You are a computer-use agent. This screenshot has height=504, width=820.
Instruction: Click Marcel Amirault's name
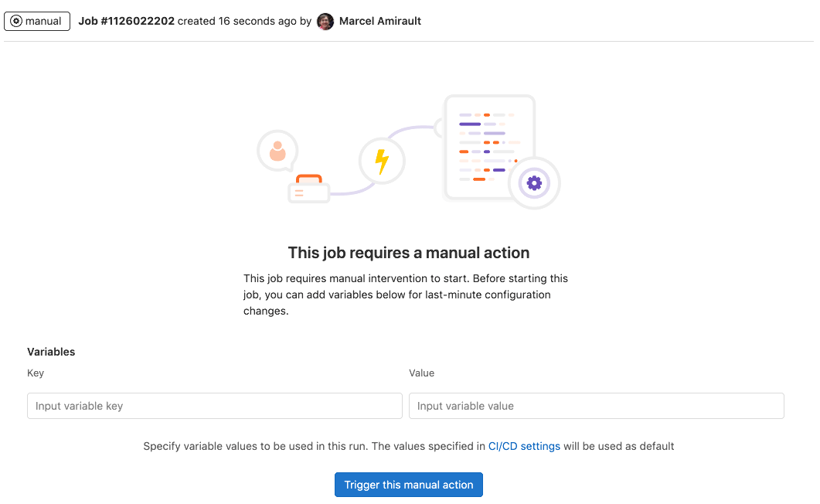click(379, 21)
